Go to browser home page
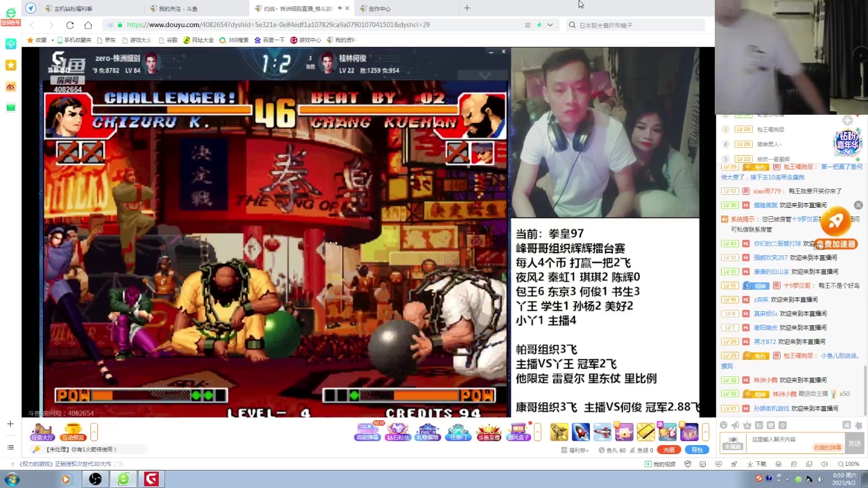Viewport: 868px width, 488px height. 88,25
